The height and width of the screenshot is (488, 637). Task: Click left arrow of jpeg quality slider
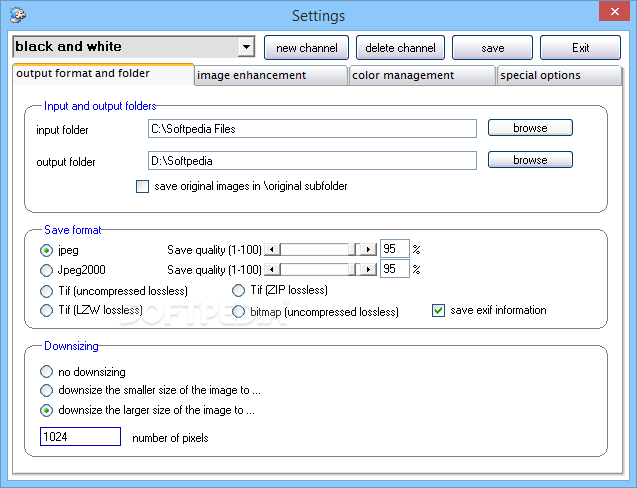[270, 249]
